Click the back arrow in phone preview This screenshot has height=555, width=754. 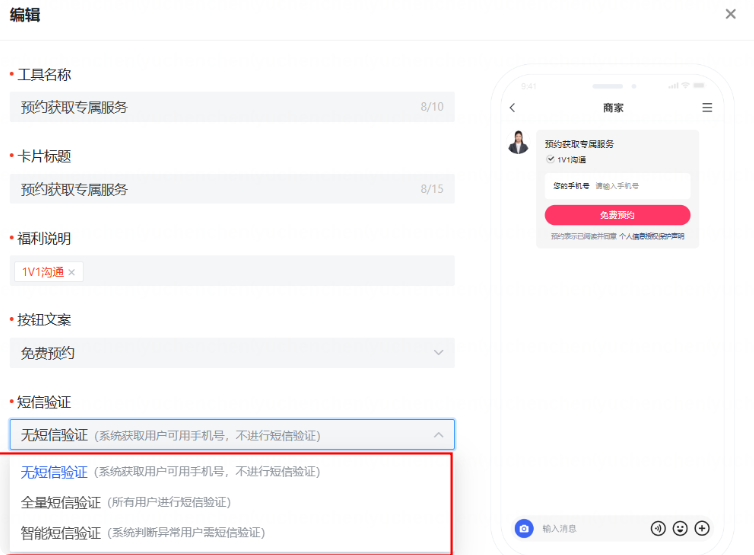click(512, 108)
